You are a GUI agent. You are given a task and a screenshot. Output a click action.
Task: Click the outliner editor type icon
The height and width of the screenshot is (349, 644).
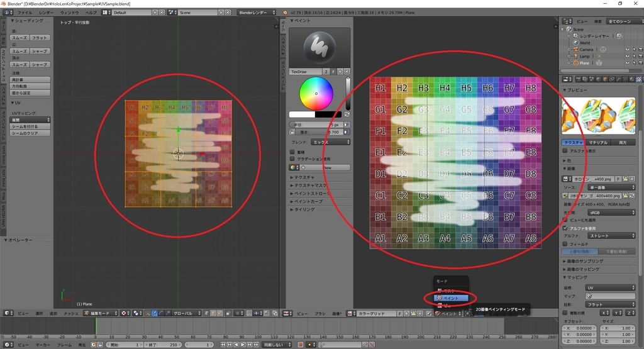567,21
